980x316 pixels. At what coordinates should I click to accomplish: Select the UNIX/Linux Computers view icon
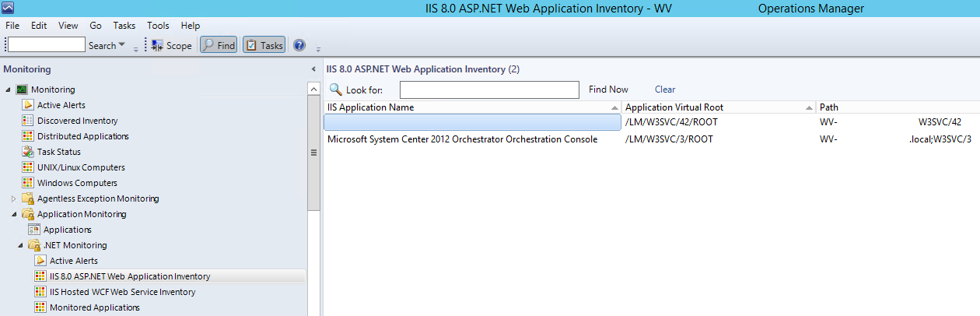tap(28, 167)
